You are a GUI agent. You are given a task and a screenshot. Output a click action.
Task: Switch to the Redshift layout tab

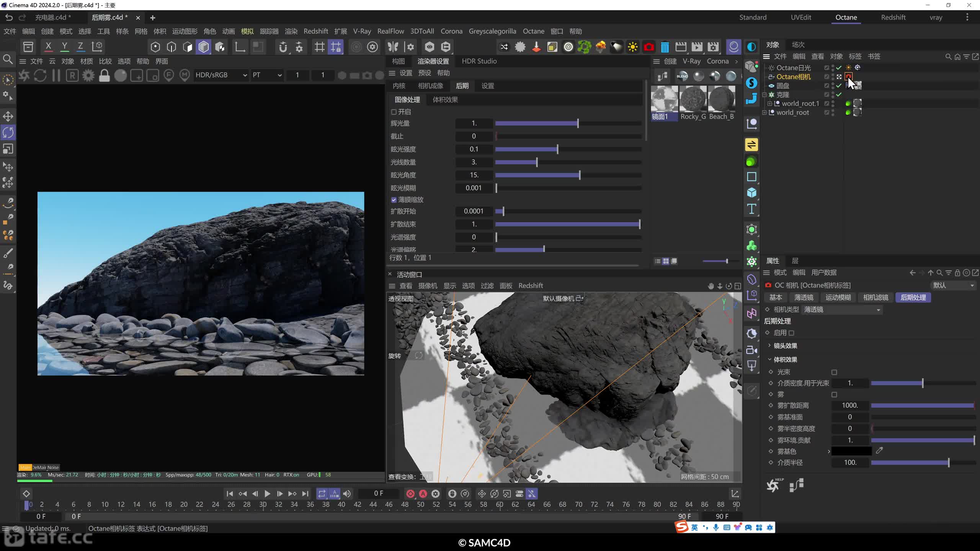[x=893, y=17]
